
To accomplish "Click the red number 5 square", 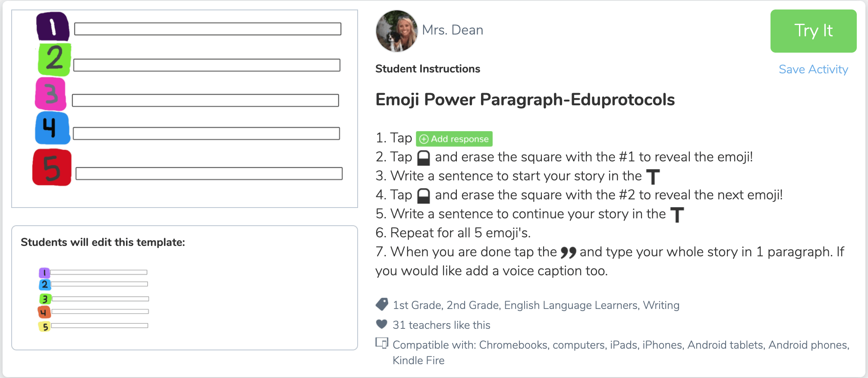I will [52, 167].
